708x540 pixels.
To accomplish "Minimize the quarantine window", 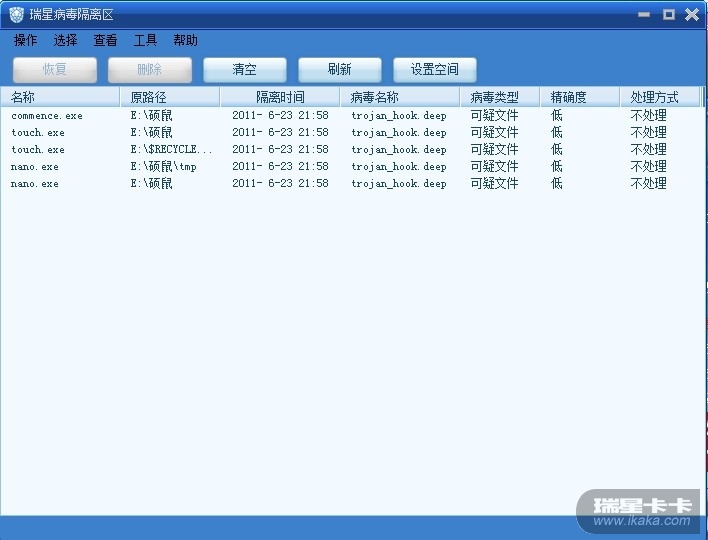I will [x=644, y=15].
